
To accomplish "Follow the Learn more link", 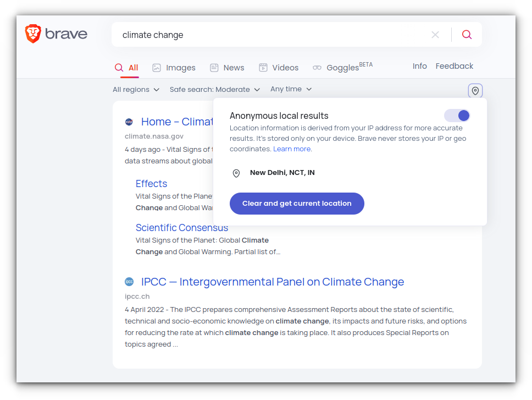I will pyautogui.click(x=292, y=149).
